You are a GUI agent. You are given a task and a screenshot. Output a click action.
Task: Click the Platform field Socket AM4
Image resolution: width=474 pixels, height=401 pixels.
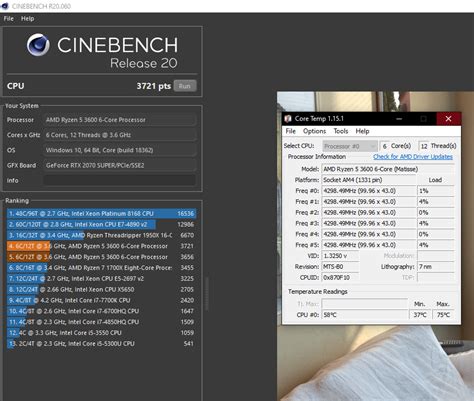click(369, 180)
